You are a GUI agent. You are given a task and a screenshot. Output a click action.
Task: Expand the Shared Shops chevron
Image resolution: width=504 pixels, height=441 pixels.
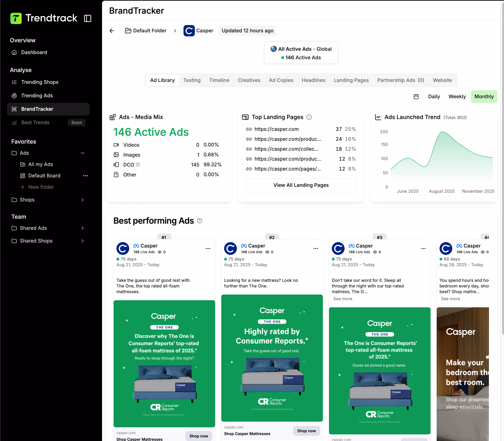click(83, 241)
